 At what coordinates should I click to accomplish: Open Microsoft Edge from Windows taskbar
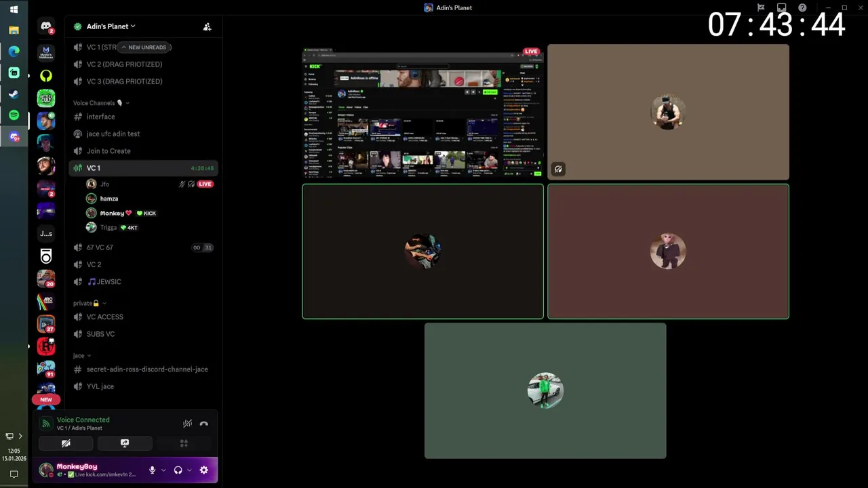(14, 51)
